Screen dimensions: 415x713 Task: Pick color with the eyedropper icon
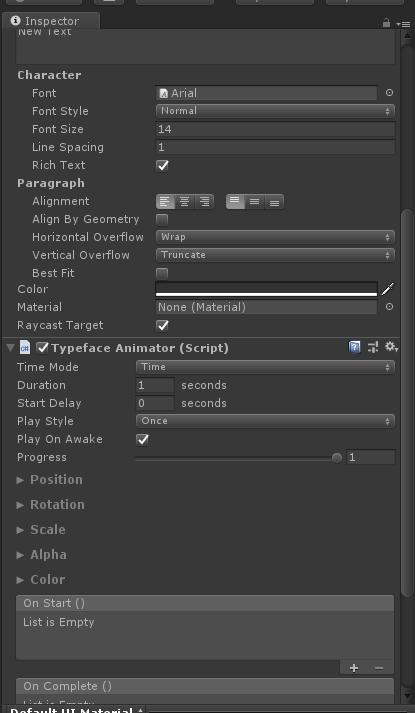coord(388,289)
